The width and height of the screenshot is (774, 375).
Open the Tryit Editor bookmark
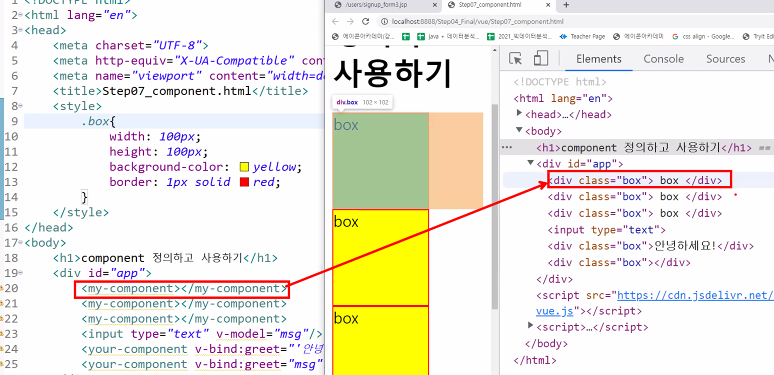[x=758, y=37]
